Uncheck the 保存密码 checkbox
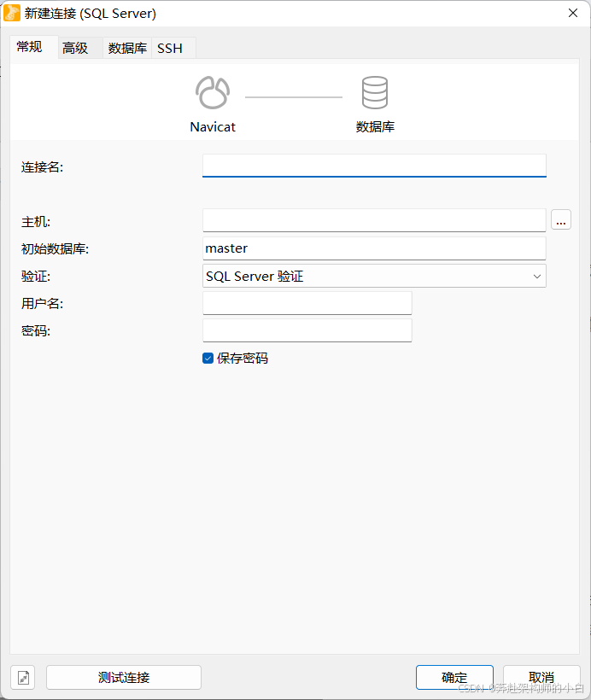 point(208,358)
